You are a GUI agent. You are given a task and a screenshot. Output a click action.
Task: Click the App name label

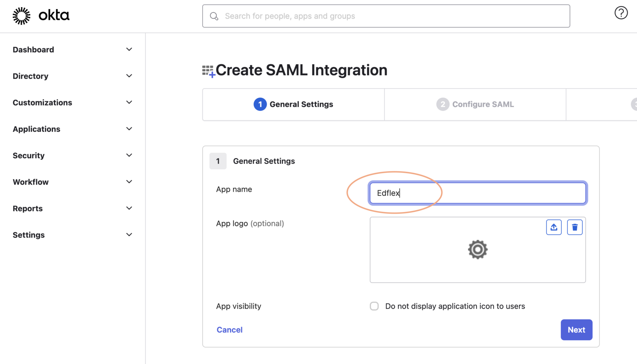(234, 189)
